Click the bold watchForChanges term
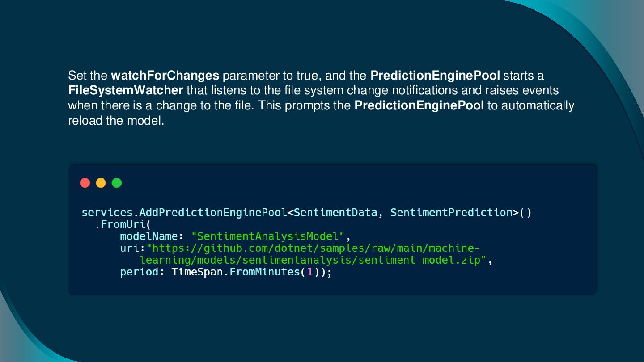 [x=165, y=75]
